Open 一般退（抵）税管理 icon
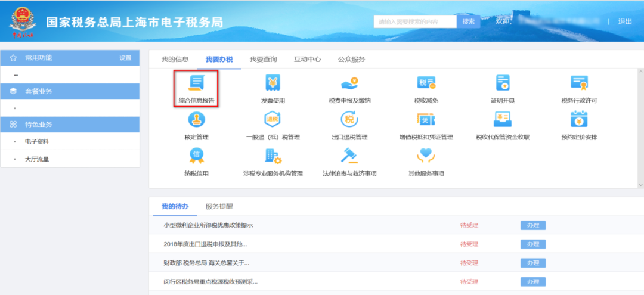 pyautogui.click(x=273, y=119)
